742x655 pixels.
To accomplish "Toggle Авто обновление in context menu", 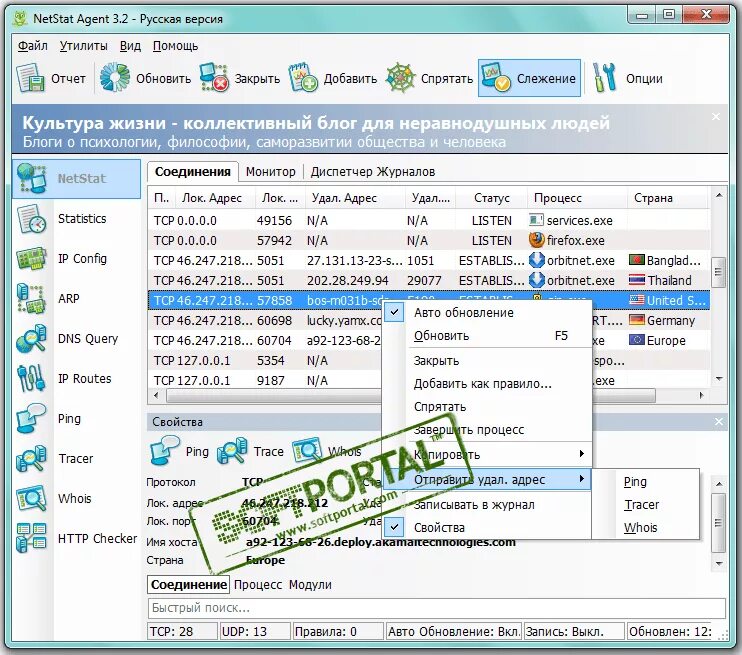I will tap(487, 313).
